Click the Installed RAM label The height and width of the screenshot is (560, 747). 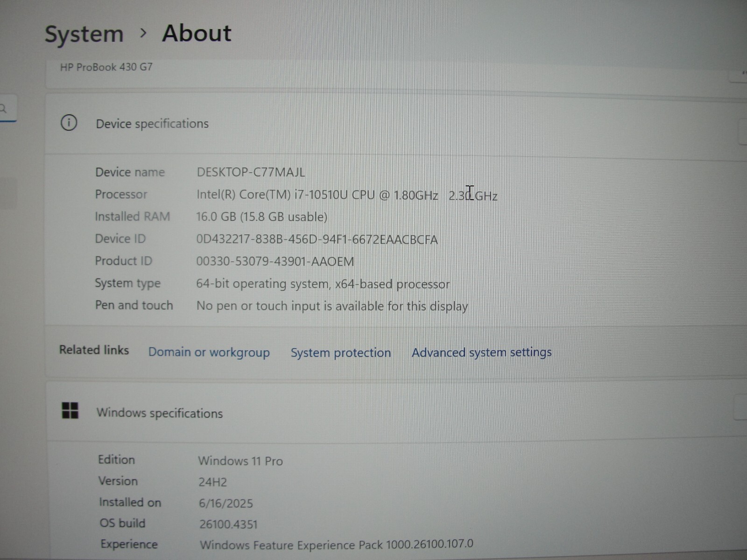coord(132,217)
